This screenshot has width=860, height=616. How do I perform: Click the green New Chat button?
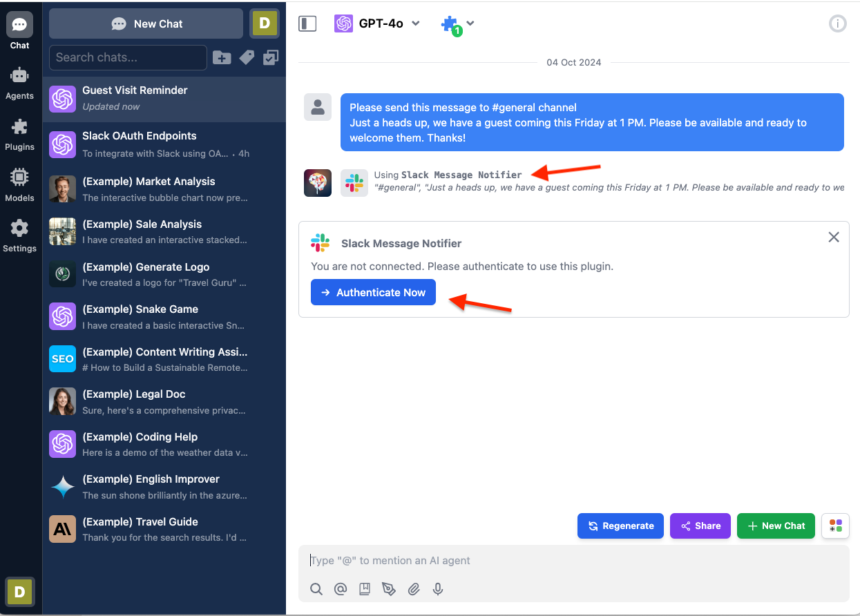[776, 526]
